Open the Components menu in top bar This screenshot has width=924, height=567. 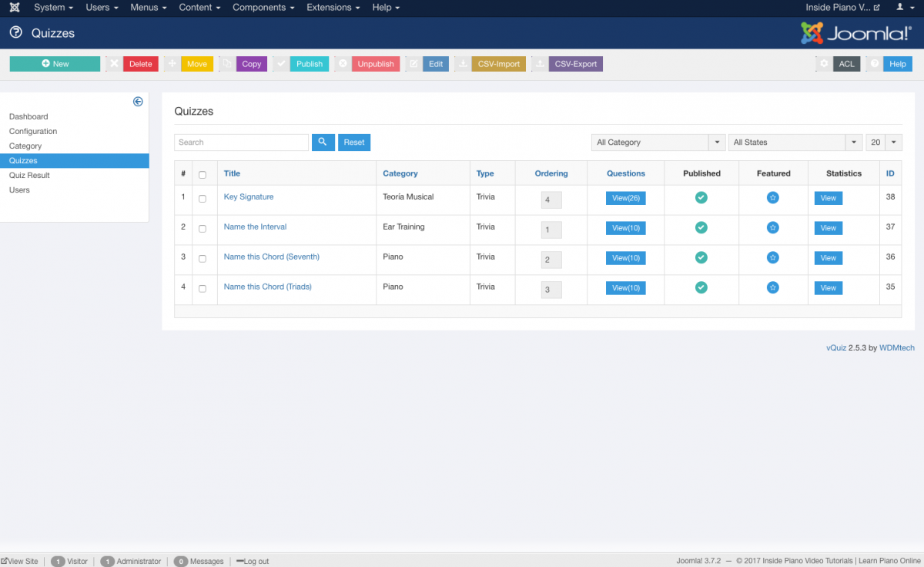tap(264, 8)
